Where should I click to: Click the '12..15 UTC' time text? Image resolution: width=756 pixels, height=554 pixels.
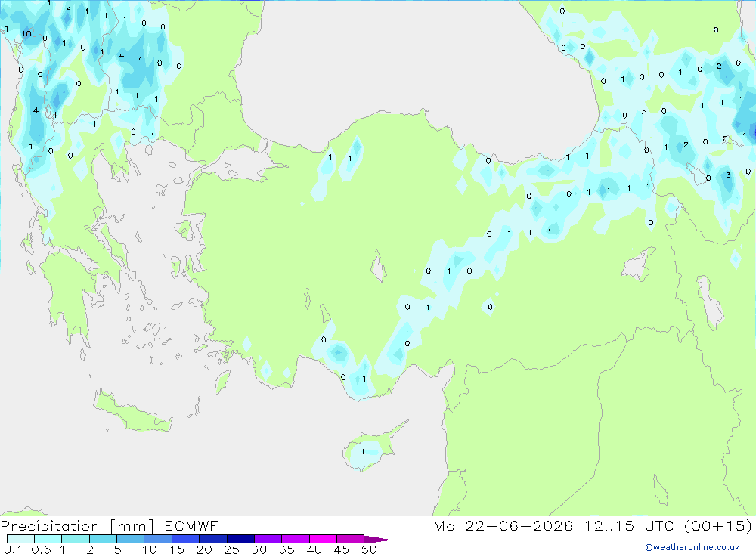point(629,526)
